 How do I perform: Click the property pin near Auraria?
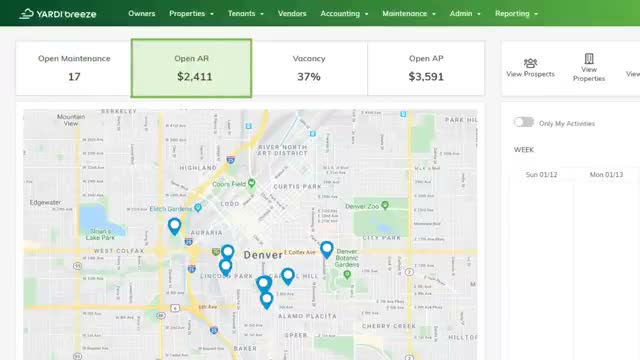174,227
